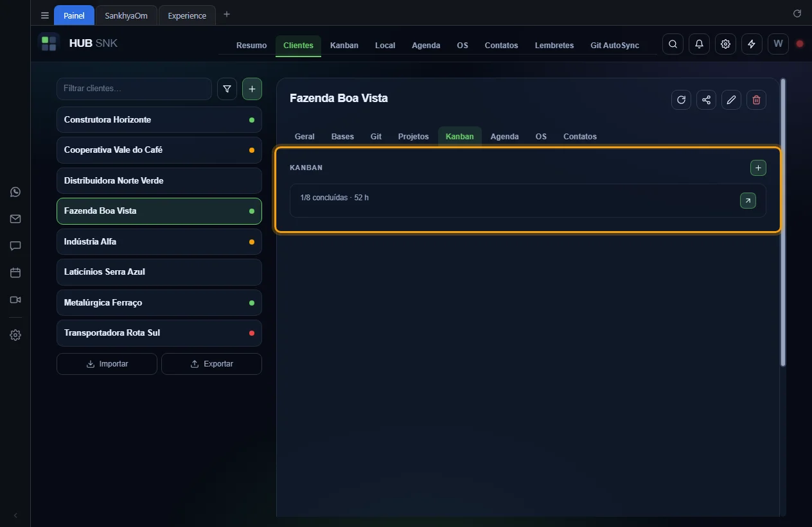Image resolution: width=812 pixels, height=527 pixels.
Task: Add a new tab with plus icon
Action: point(226,14)
